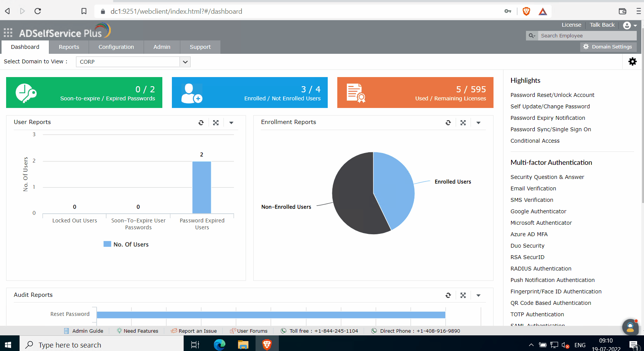Screen dimensions: 644x351
Task: Open Password Reset/Unlock Account highlight
Action: click(552, 95)
